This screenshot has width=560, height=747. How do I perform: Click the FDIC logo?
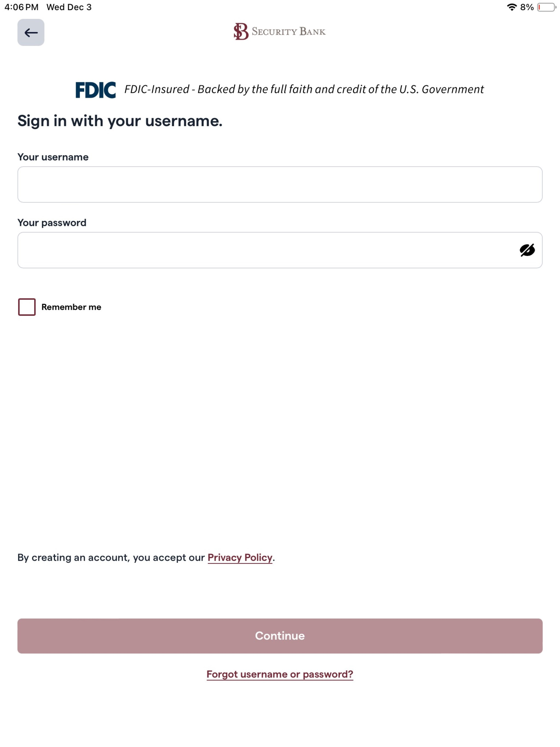point(96,90)
